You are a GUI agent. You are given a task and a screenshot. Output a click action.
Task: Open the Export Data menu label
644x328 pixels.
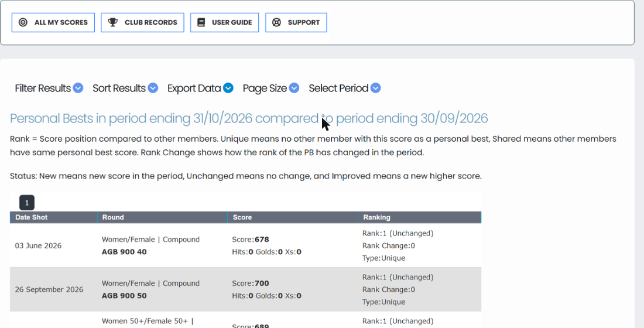[194, 88]
